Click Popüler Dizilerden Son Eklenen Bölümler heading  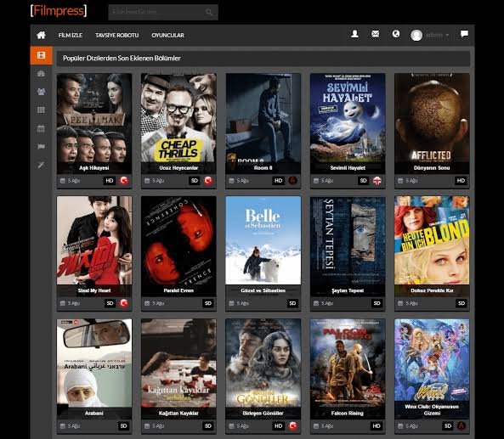click(122, 58)
